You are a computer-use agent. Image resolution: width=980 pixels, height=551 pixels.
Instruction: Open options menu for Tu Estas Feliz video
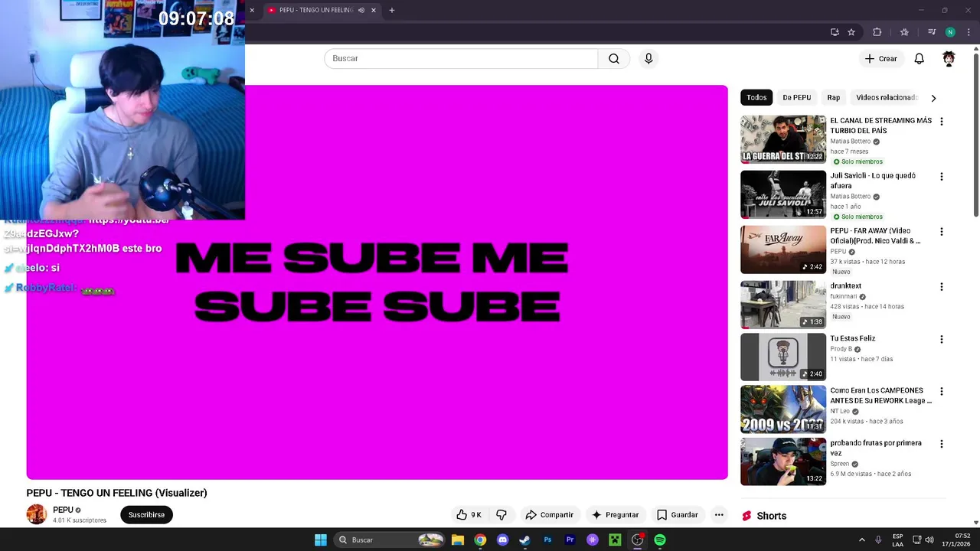pyautogui.click(x=941, y=340)
